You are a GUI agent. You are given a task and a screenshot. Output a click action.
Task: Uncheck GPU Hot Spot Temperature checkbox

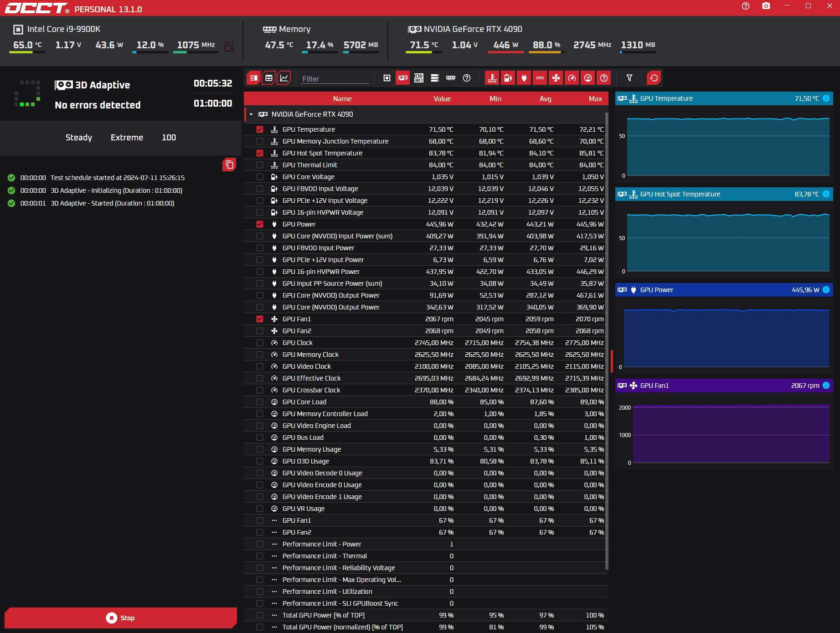[x=260, y=153]
